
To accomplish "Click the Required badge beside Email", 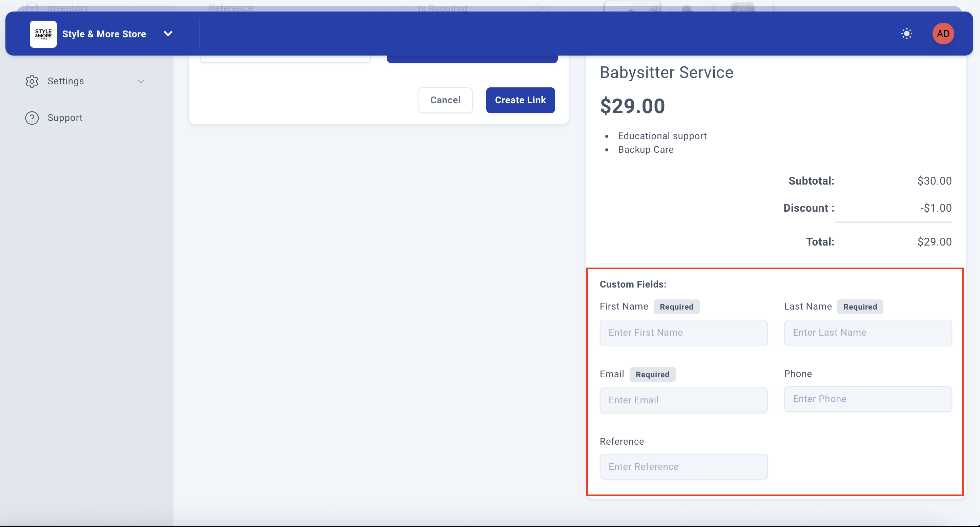I will click(652, 375).
